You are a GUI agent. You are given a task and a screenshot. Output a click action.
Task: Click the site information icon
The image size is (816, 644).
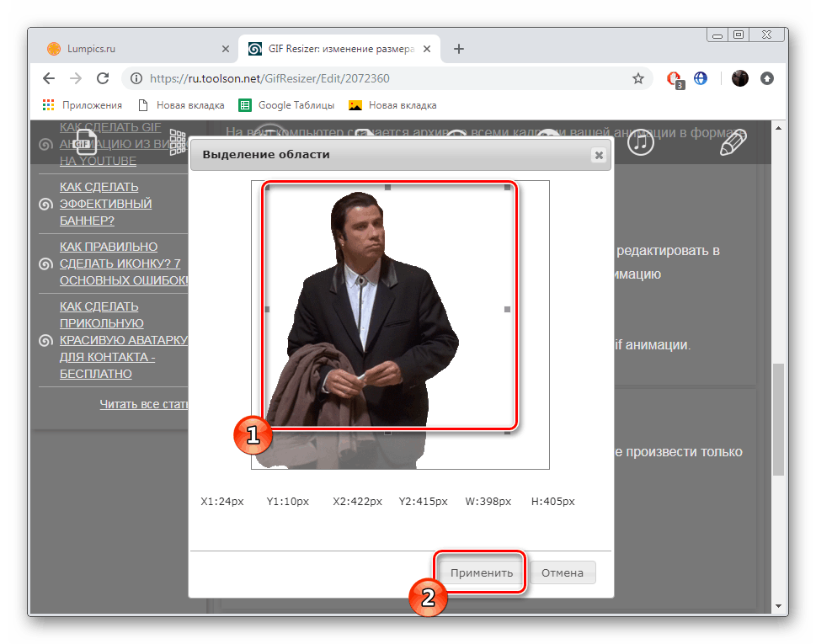click(136, 78)
